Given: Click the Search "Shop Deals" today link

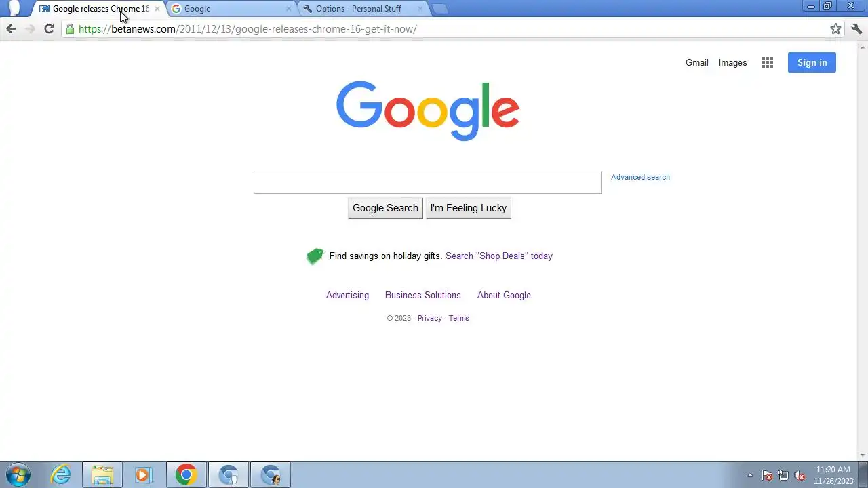Looking at the screenshot, I should tap(499, 256).
